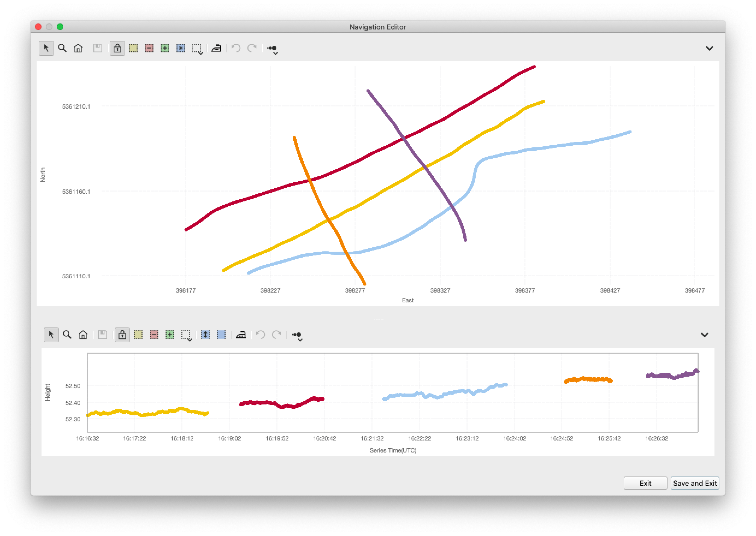756x536 pixels.
Task: Open the dotted selection dropdown in top toolbar
Action: tap(197, 49)
